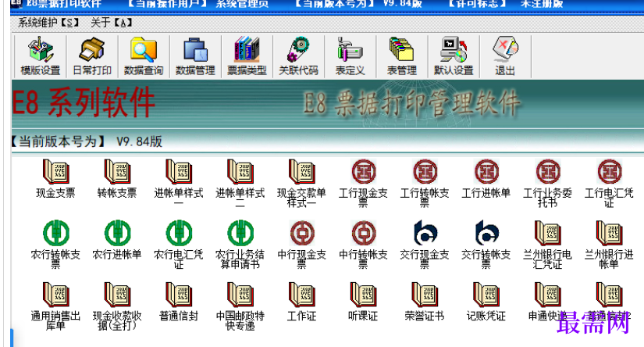The image size is (644, 347).
Task: Open 交行现金支票 icon
Action: tap(425, 233)
